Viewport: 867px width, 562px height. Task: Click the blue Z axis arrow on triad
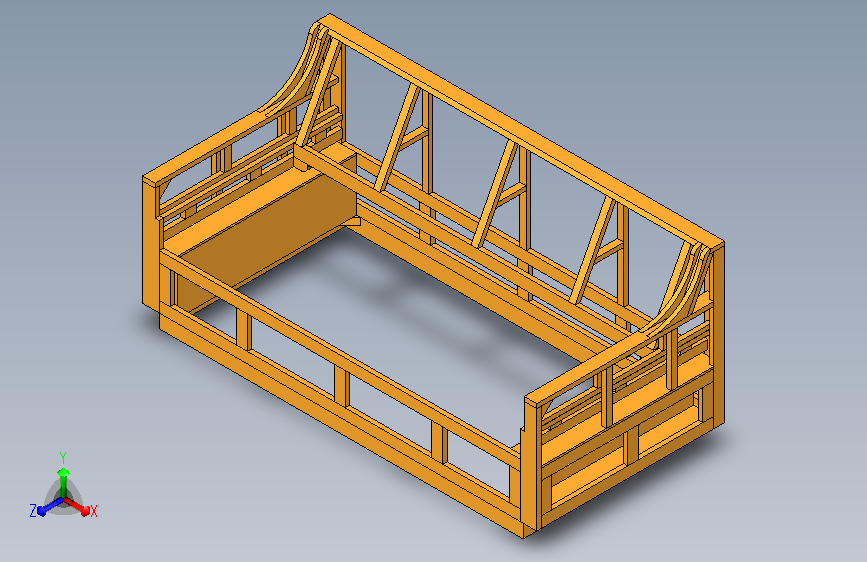coord(49,507)
